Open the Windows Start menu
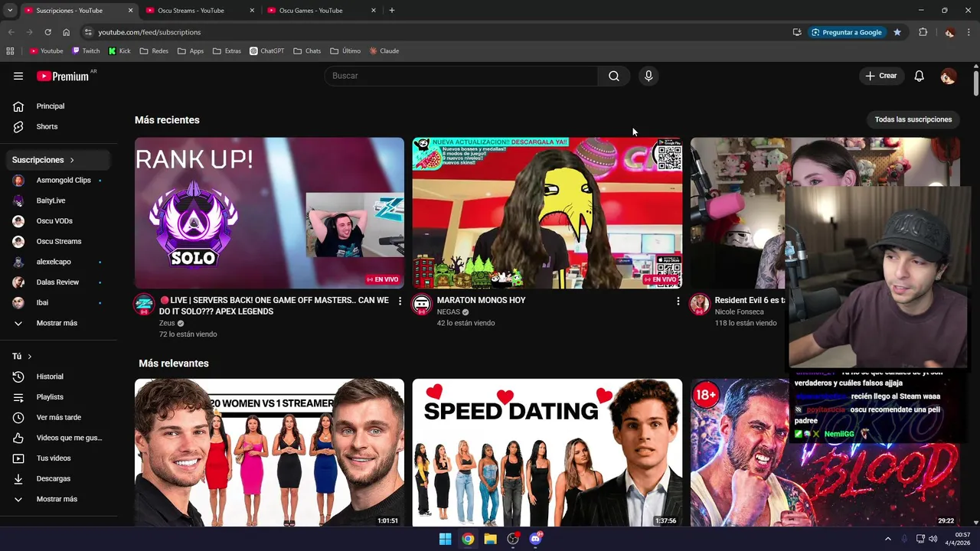Viewport: 980px width, 551px height. [x=445, y=539]
